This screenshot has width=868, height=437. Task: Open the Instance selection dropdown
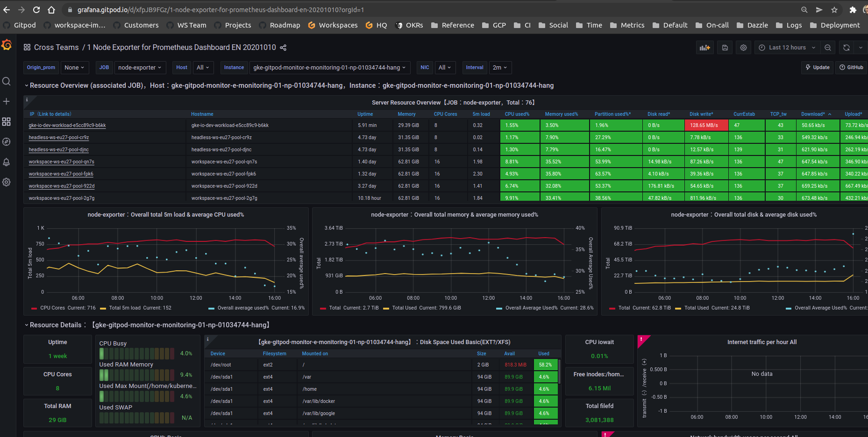tap(330, 68)
